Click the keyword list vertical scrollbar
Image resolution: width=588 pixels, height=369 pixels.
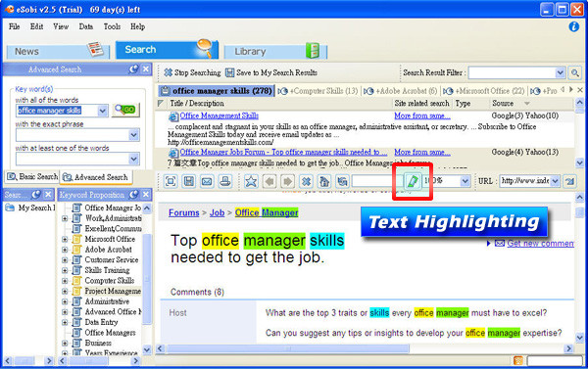pos(147,279)
